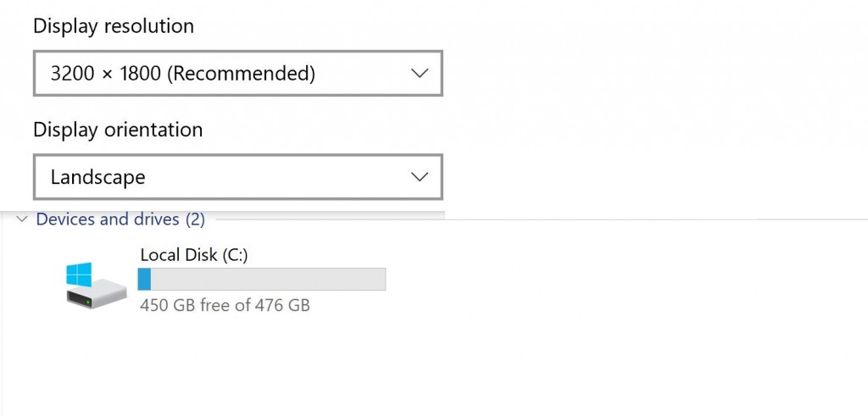This screenshot has height=416, width=868.
Task: Open the Display resolution combo box
Action: pyautogui.click(x=237, y=74)
